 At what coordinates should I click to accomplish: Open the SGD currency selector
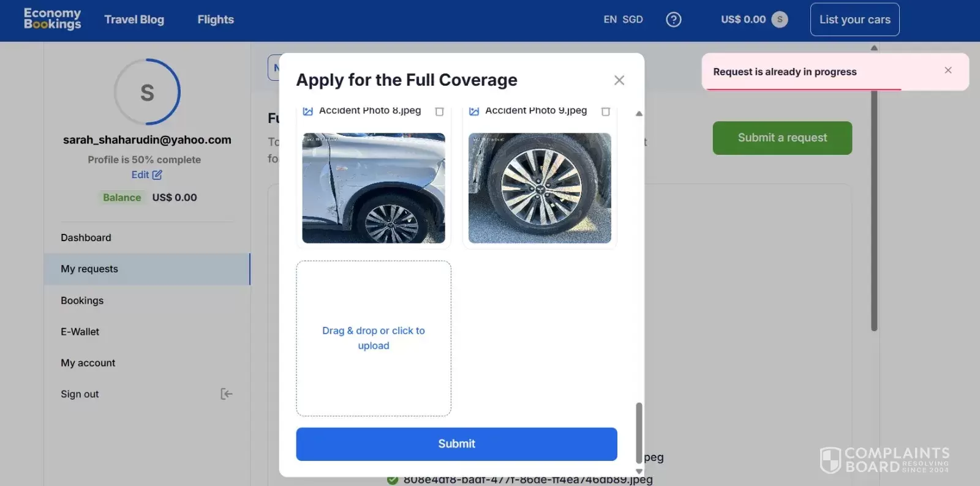tap(632, 20)
